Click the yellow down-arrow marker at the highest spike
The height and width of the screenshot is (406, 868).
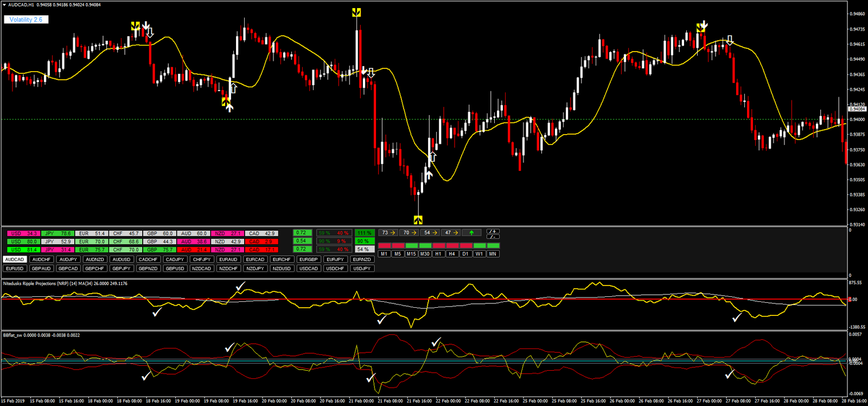356,12
